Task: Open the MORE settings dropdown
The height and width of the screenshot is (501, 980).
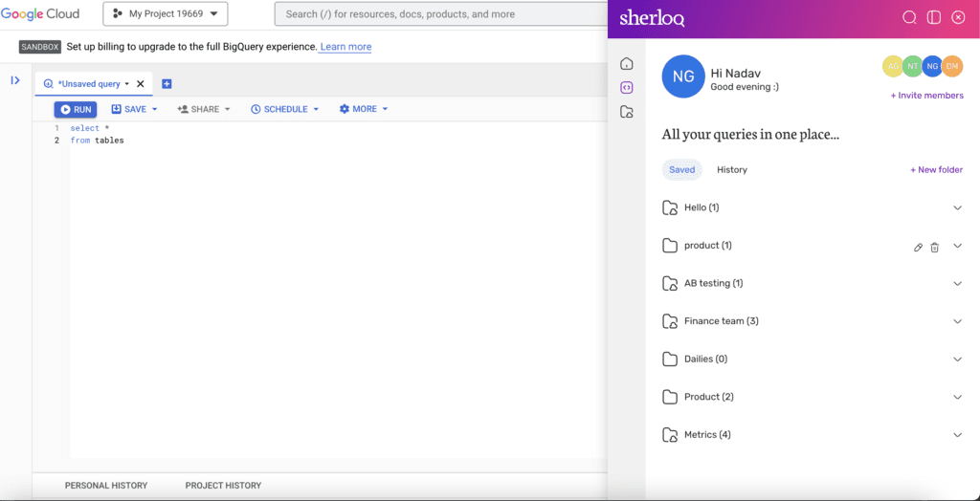Action: (x=364, y=109)
